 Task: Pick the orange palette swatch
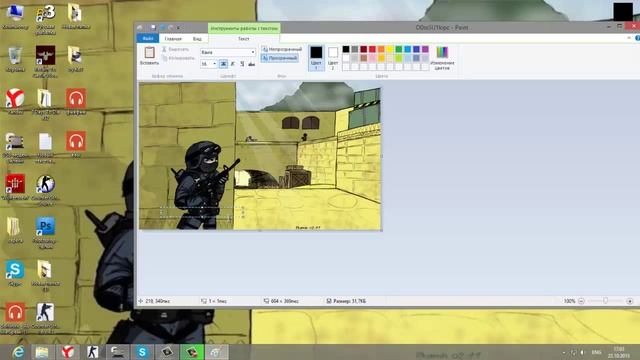(x=381, y=49)
